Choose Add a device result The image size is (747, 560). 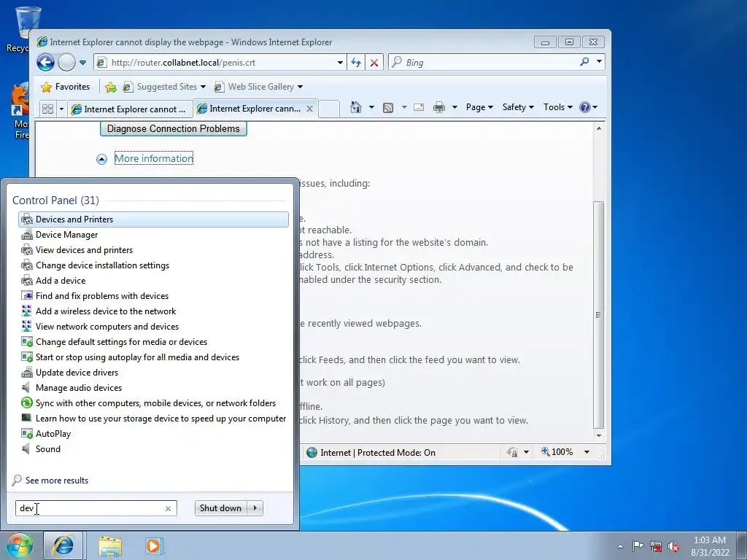tap(153, 281)
